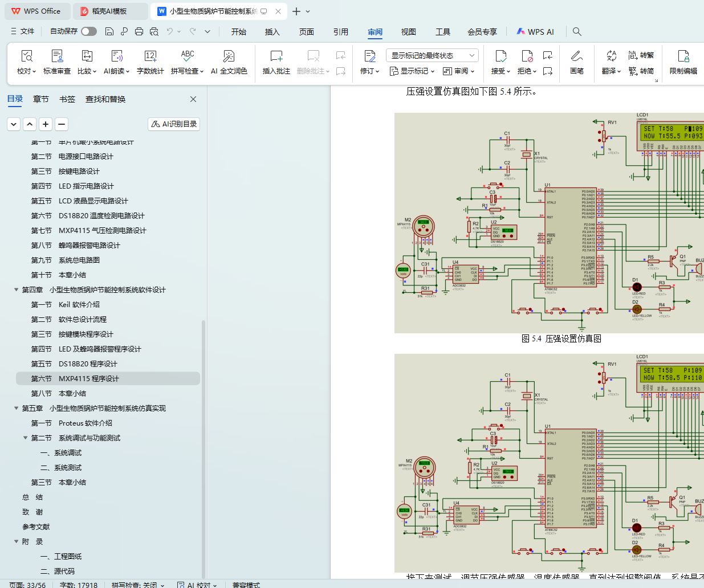
Task: Select the 画笔 pen tool
Action: coord(576,56)
